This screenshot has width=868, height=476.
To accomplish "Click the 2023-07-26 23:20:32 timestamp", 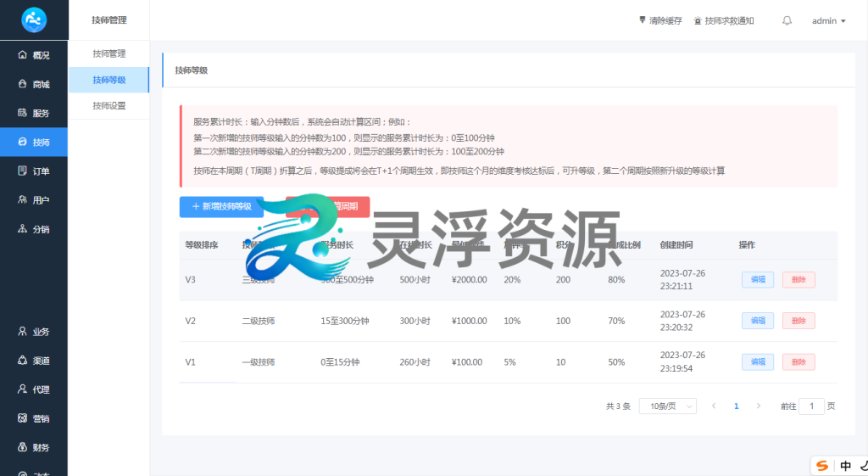I will (682, 321).
